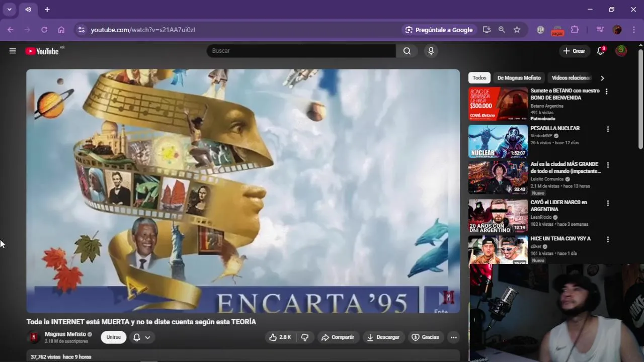Open title Así es la ciudad MÁS GRANDE
Viewport: 644px width, 362px height.
[566, 167]
